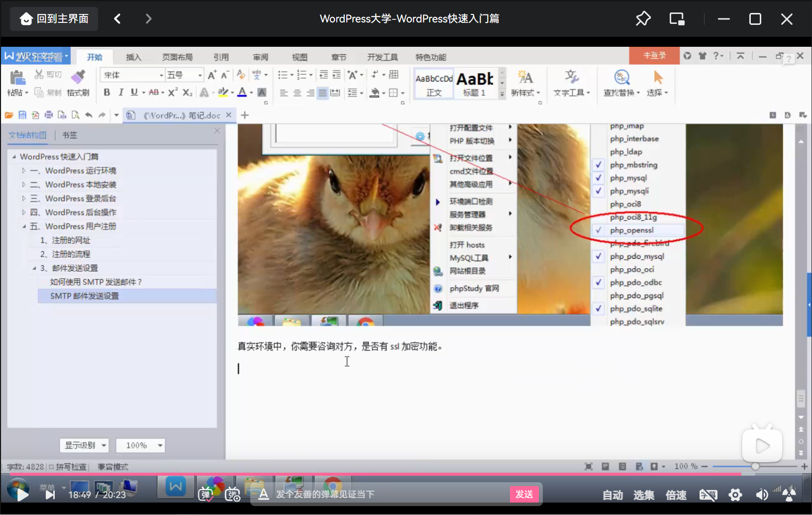Click the decrease font size A- icon
812x515 pixels.
224,75
